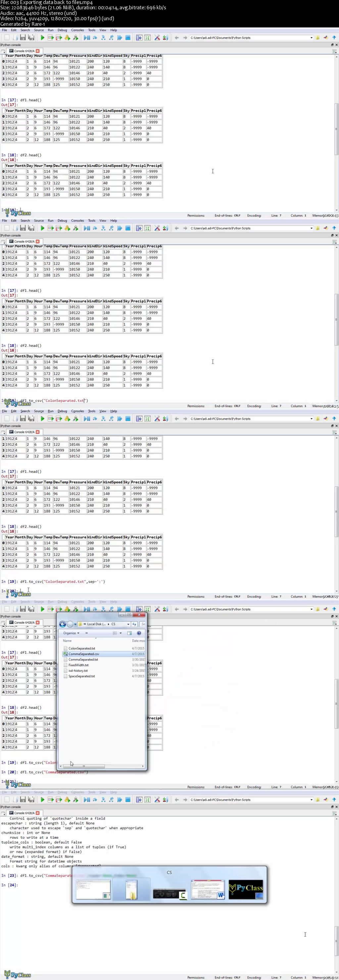
Task: Click Step into icon in the sep=':' frame
Action: tap(103, 419)
